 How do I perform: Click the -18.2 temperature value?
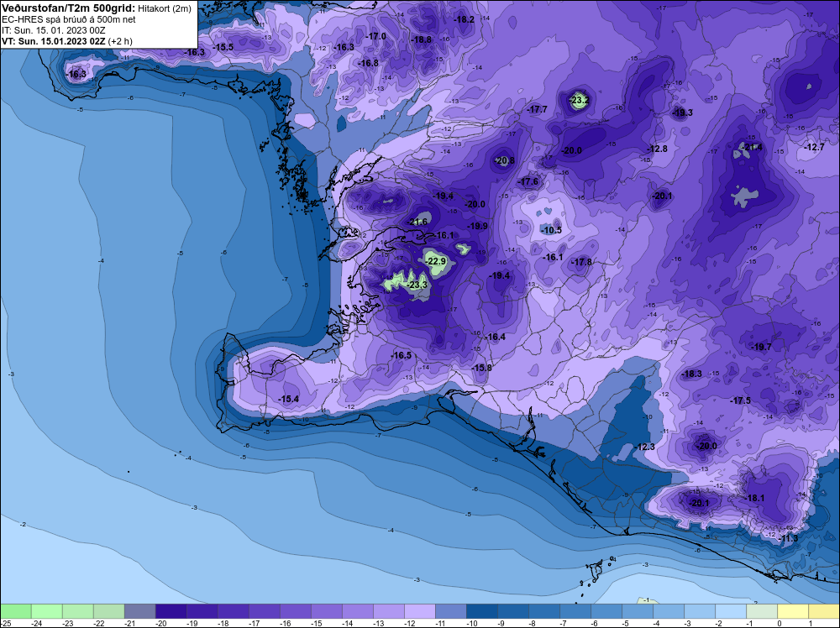464,20
